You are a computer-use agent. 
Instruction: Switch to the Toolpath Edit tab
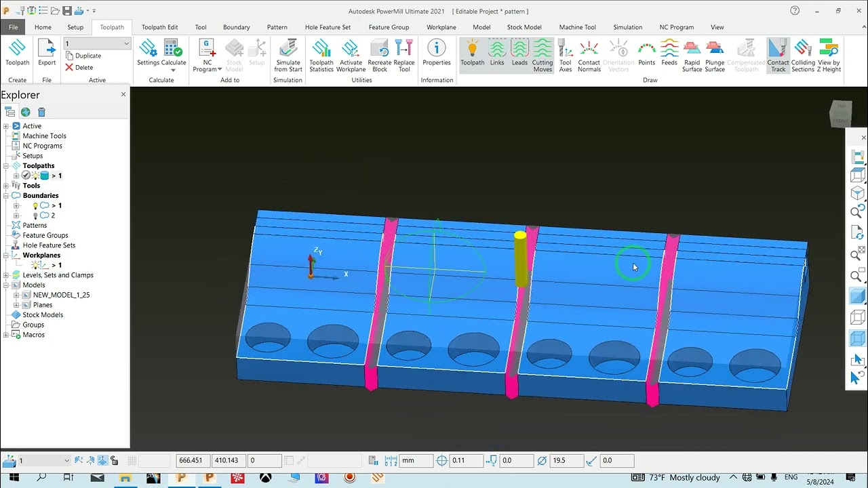point(159,27)
